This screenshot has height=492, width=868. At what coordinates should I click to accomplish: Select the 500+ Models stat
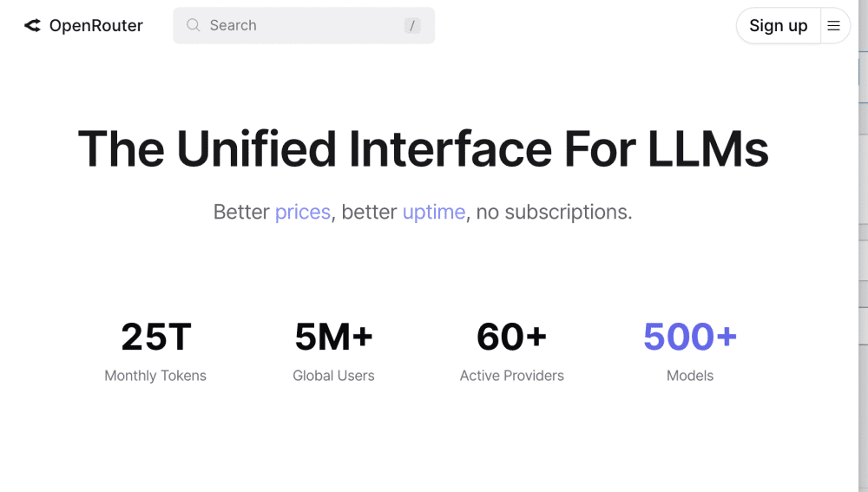tap(689, 337)
